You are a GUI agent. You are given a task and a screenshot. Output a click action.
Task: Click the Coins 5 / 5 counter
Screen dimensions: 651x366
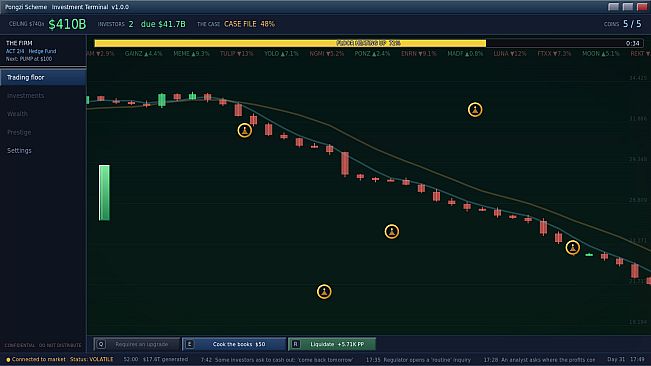(x=622, y=24)
